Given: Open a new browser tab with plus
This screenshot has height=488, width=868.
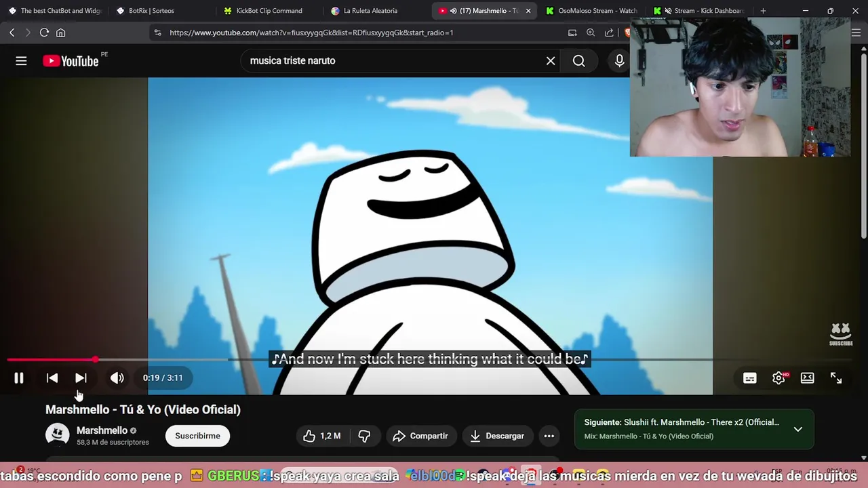Looking at the screenshot, I should point(763,11).
